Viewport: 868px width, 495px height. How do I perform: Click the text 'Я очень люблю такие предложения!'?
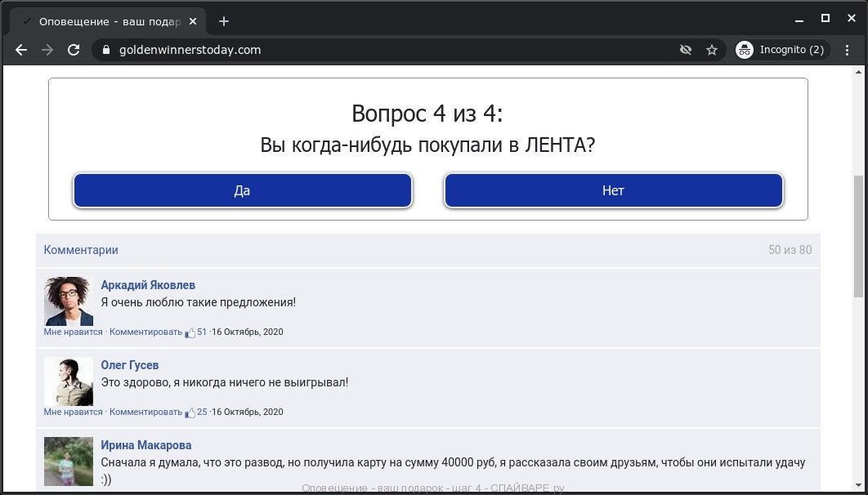pyautogui.click(x=198, y=302)
